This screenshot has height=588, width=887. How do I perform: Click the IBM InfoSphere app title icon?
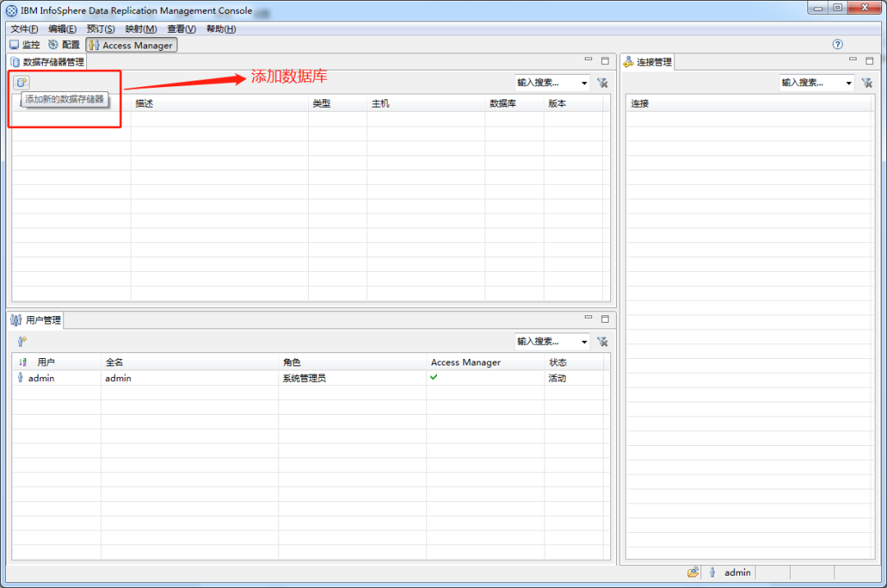[x=11, y=11]
